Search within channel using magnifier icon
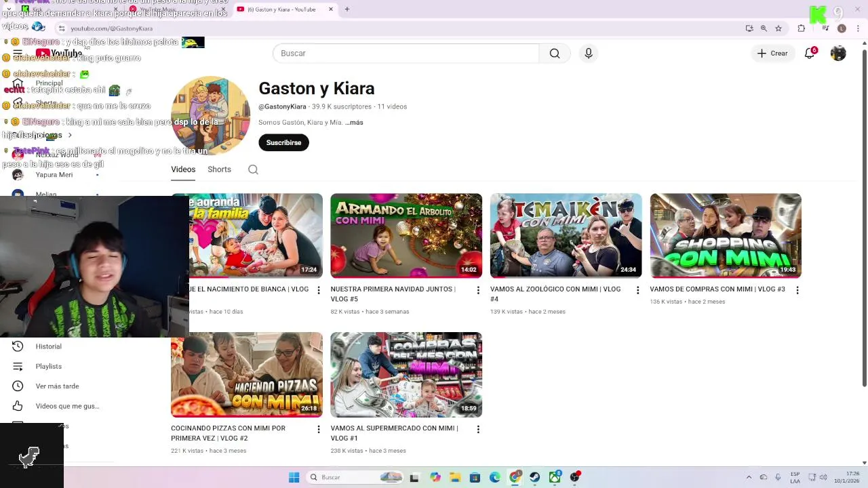Screen dimensions: 868x488 [253, 169]
